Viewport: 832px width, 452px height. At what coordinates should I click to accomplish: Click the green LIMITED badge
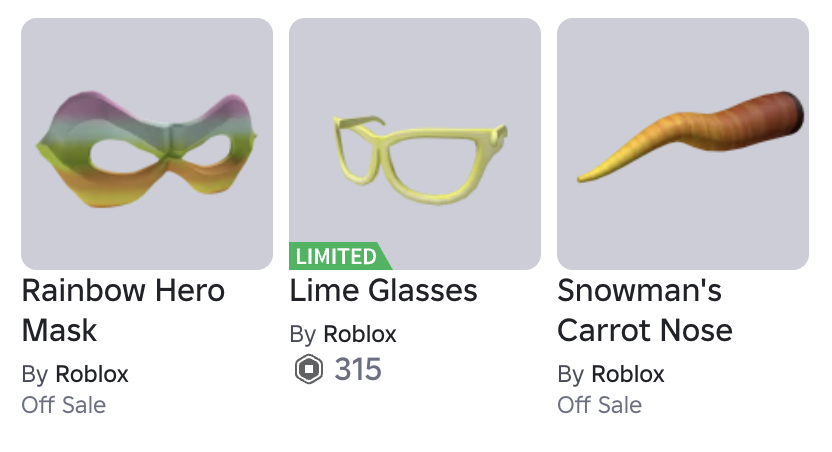pyautogui.click(x=337, y=256)
